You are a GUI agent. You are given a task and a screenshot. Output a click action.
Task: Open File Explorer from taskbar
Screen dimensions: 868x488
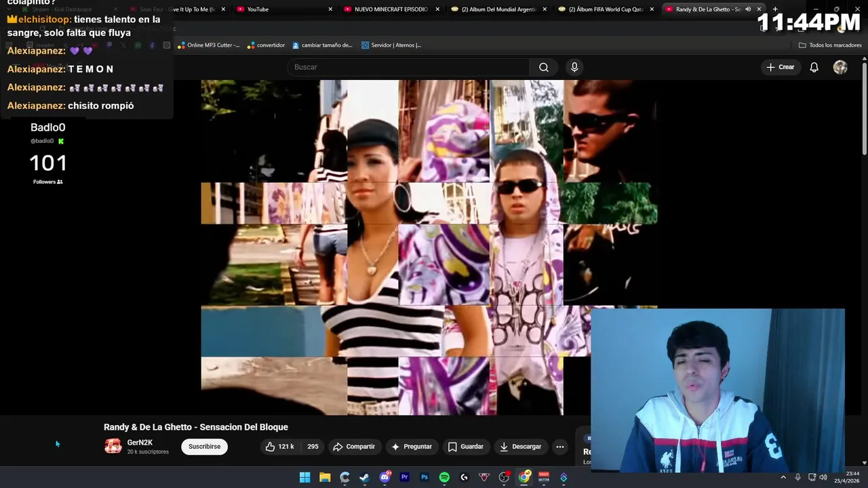[325, 477]
